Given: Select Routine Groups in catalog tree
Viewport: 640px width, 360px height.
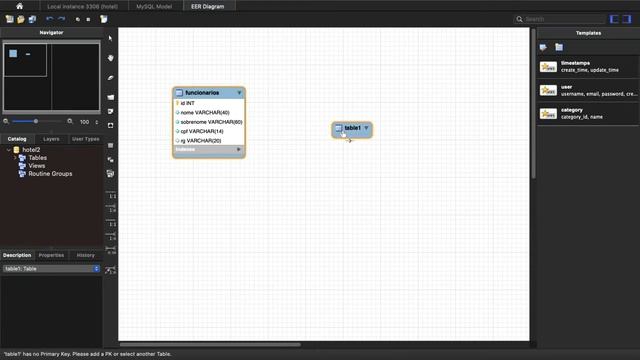Looking at the screenshot, I should tap(50, 173).
